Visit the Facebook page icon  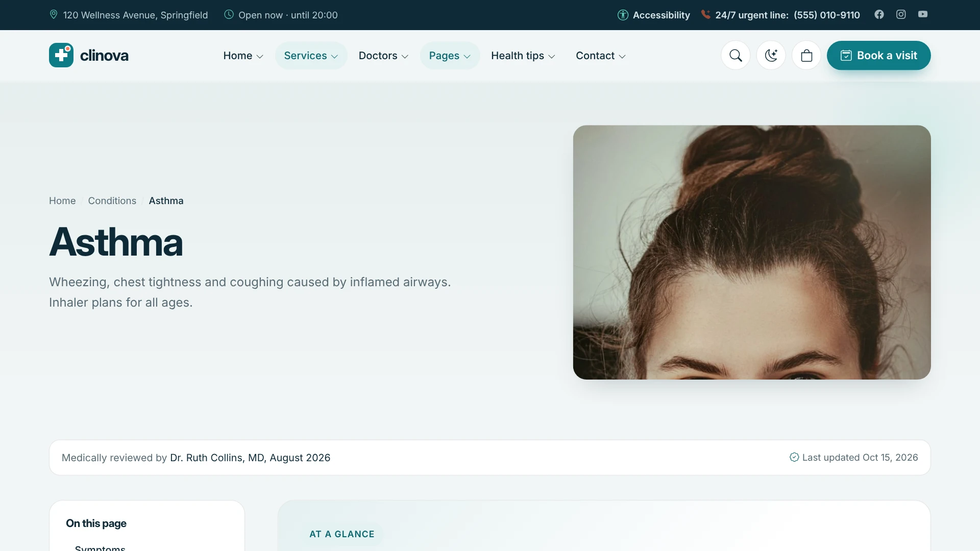pyautogui.click(x=879, y=14)
